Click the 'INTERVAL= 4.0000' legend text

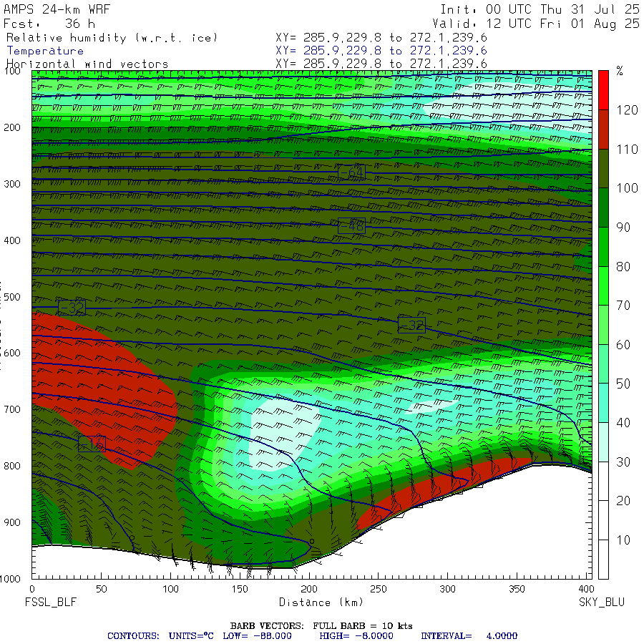(x=469, y=636)
